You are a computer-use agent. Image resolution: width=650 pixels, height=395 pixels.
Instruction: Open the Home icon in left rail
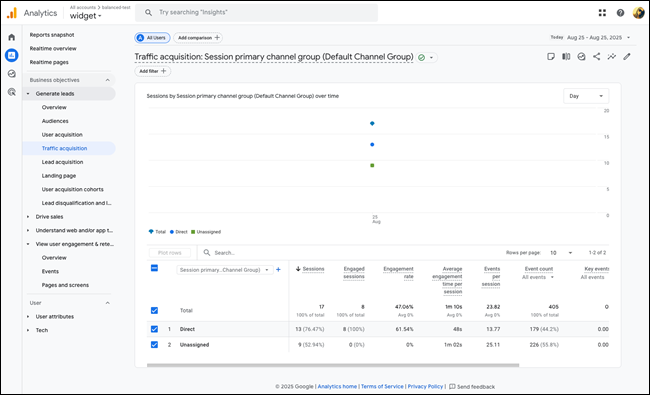tap(12, 37)
